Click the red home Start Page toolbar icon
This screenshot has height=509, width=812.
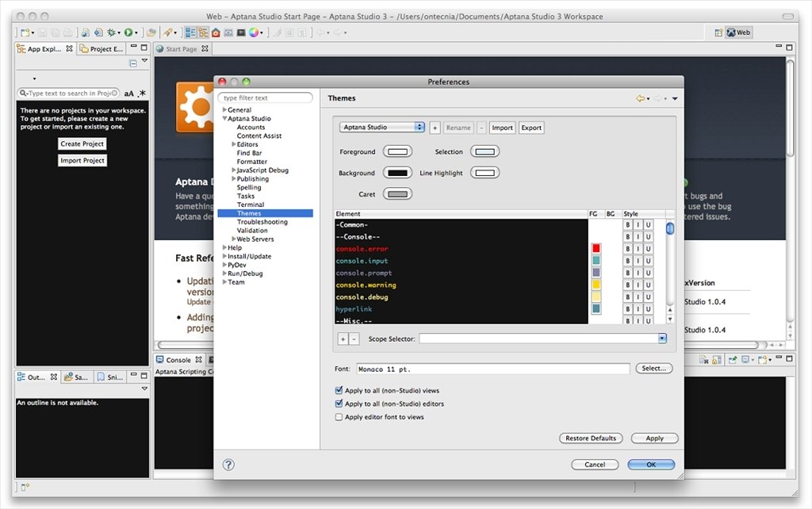click(216, 33)
